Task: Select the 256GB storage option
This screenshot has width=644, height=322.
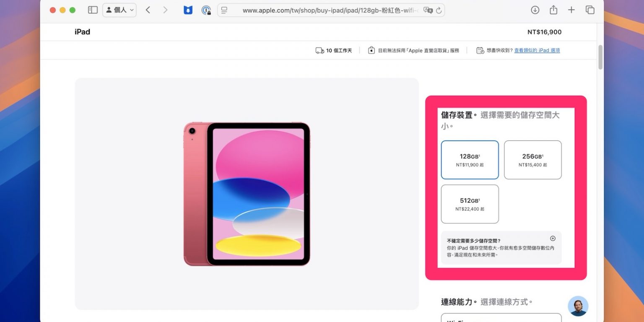Action: click(x=532, y=160)
